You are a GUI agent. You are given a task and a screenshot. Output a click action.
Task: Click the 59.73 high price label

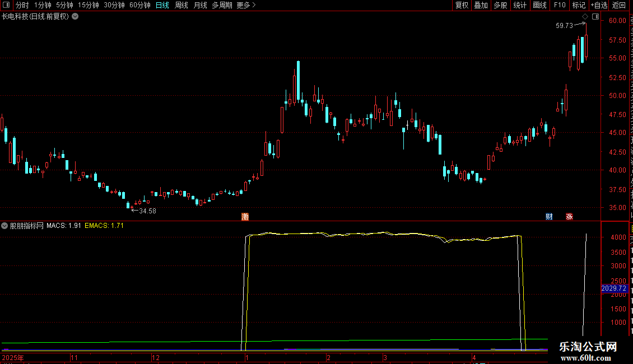564,25
